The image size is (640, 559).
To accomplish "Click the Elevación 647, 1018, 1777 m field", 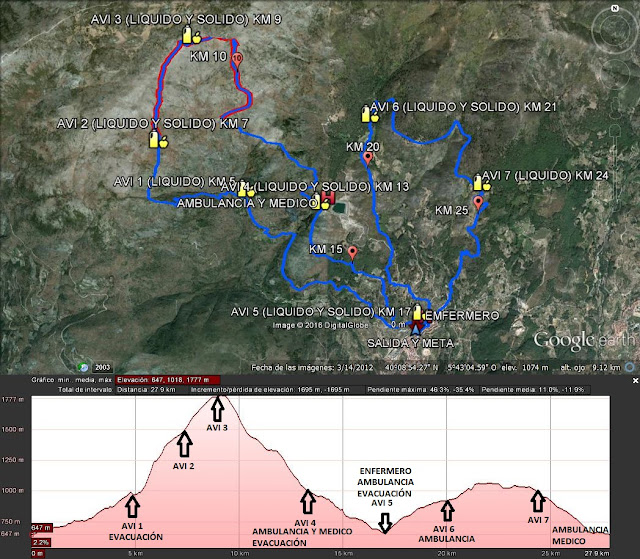I will (x=168, y=380).
